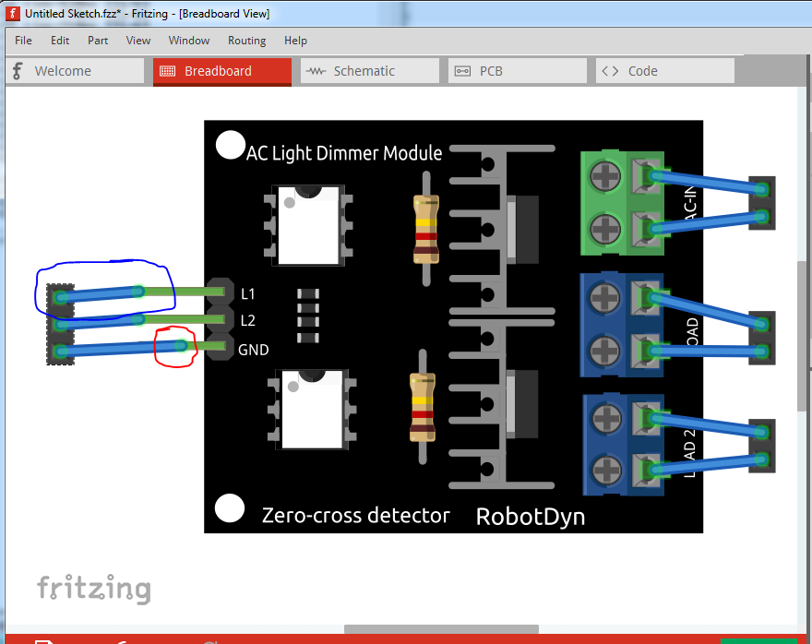Open the Part menu
This screenshot has width=812, height=644.
pos(98,41)
